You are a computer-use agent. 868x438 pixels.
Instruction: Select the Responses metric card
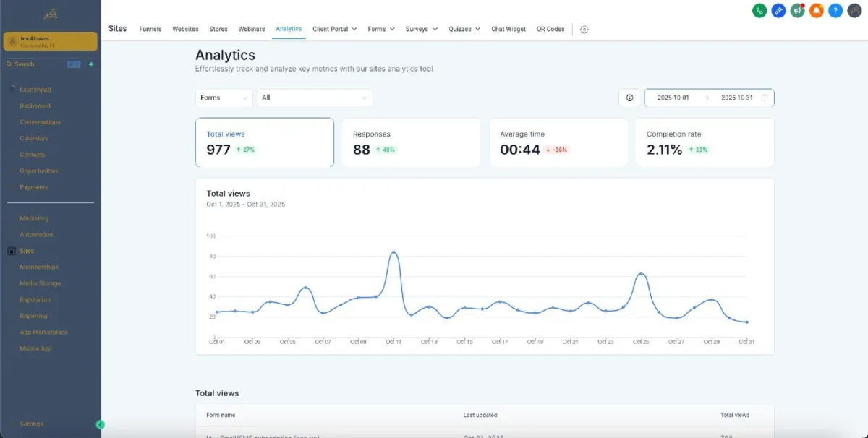[x=411, y=142]
